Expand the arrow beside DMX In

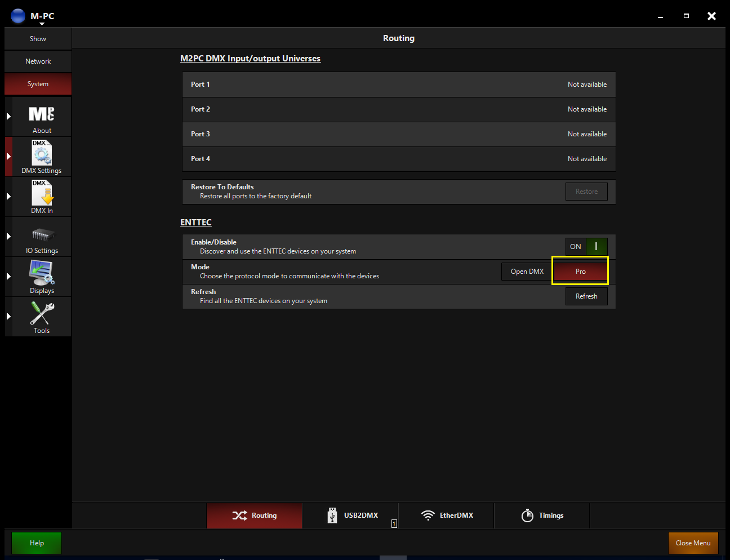point(8,197)
